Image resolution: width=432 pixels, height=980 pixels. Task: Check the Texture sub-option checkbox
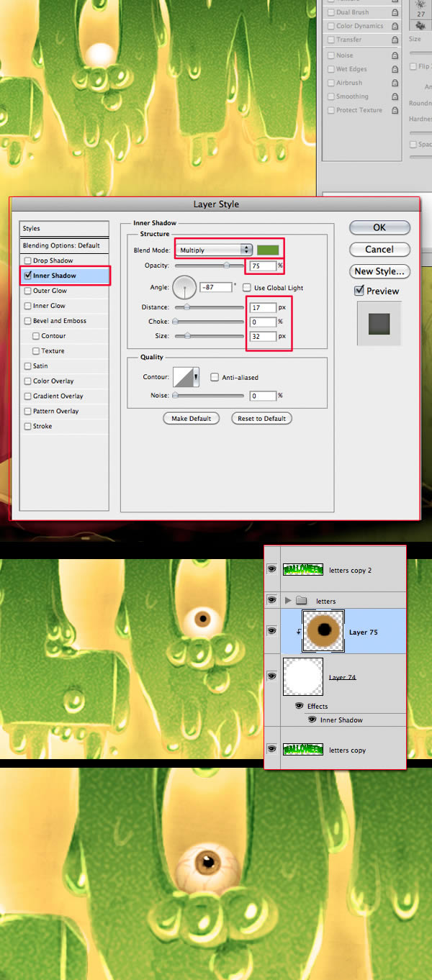click(37, 351)
